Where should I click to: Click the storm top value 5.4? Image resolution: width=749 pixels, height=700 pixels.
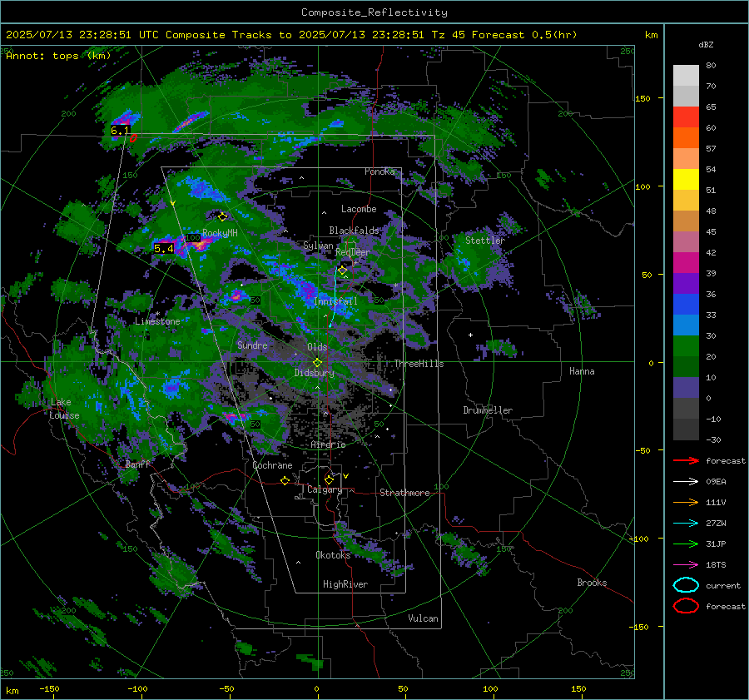click(163, 249)
